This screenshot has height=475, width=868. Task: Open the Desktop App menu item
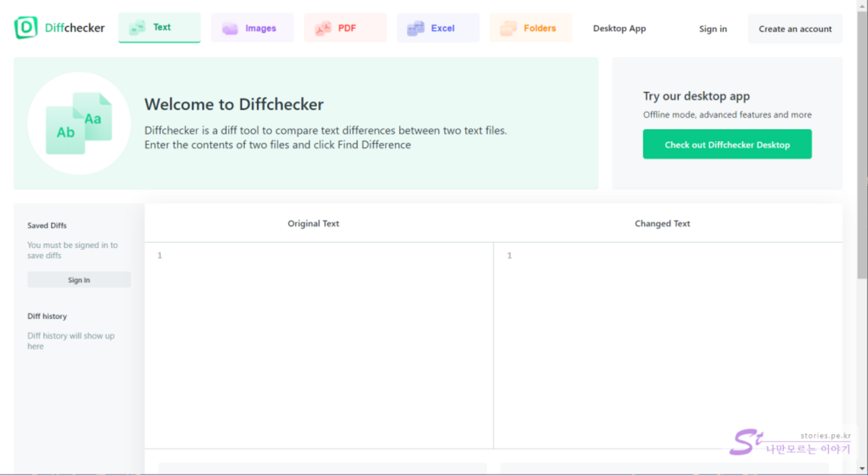(619, 29)
